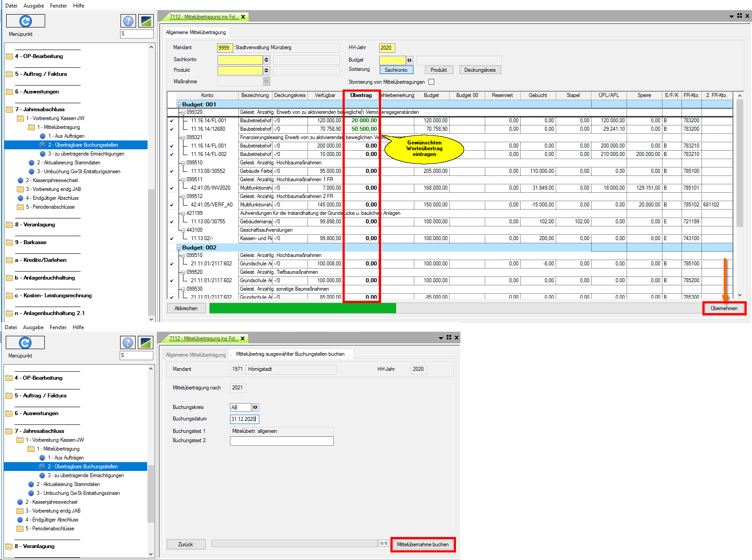Open the Sachkonto lookup icon

coord(266,60)
